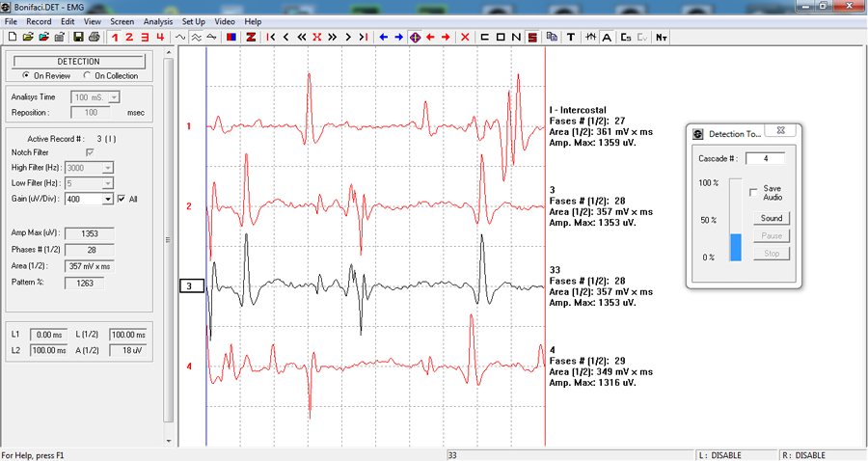Click the bold T text icon
This screenshot has width=868, height=461.
tap(571, 37)
